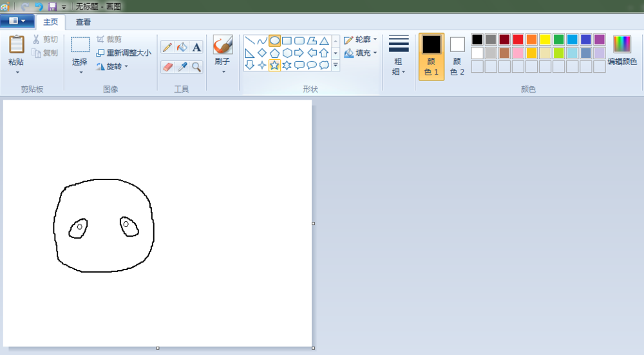The image size is (644, 355).
Task: Pick the pink color swatch
Action: tap(518, 53)
